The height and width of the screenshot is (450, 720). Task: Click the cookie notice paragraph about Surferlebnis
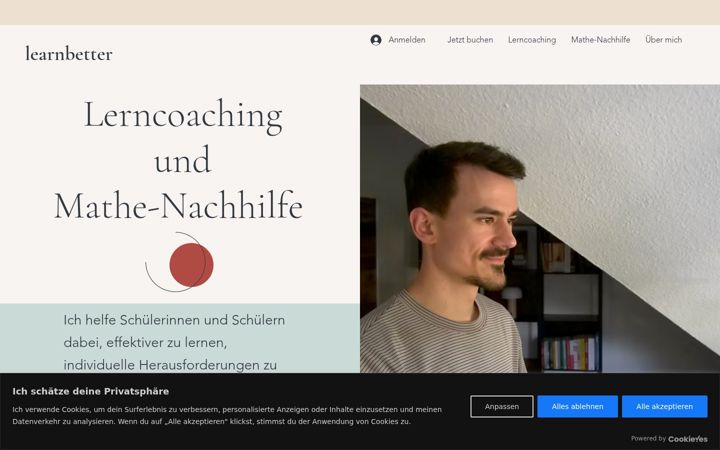click(x=227, y=415)
